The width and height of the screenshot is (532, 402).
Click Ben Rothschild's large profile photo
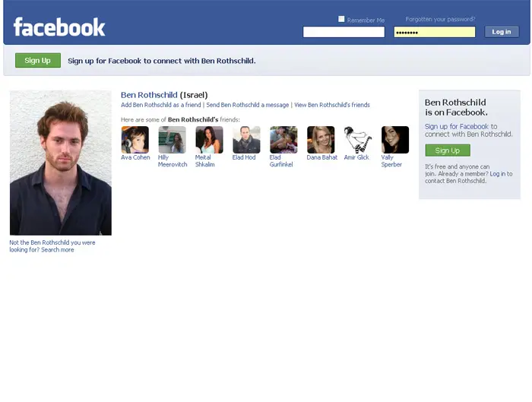tap(61, 163)
